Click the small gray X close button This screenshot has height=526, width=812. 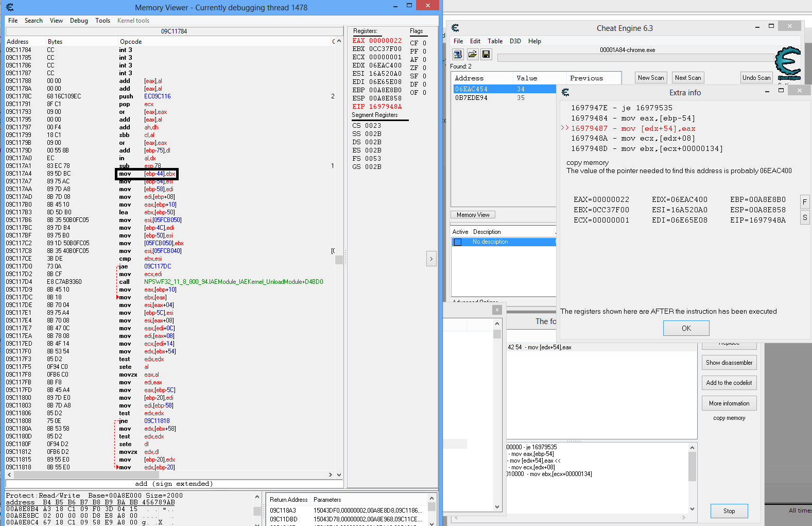pos(496,310)
